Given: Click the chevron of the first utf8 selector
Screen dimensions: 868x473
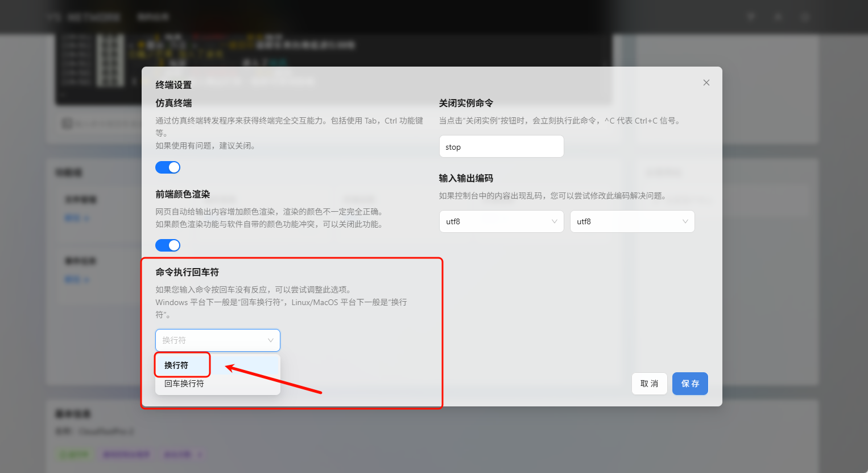Looking at the screenshot, I should point(555,221).
